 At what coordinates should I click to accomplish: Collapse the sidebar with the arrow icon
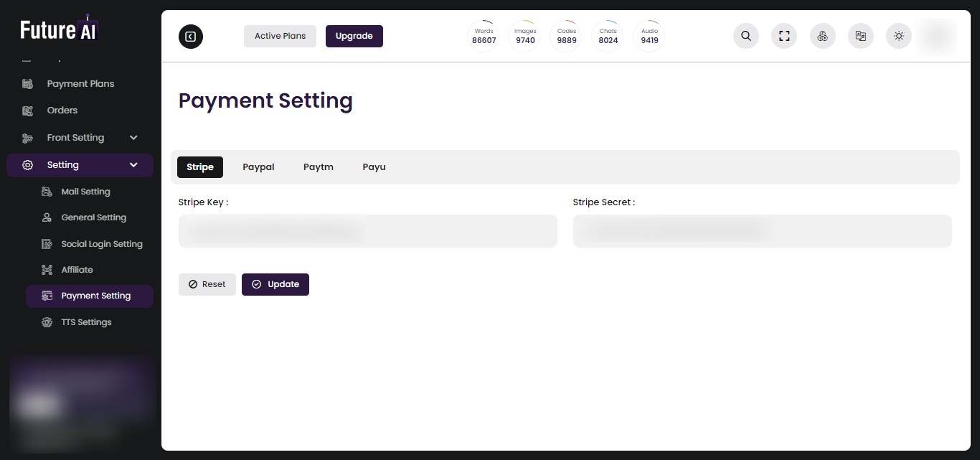tap(190, 36)
